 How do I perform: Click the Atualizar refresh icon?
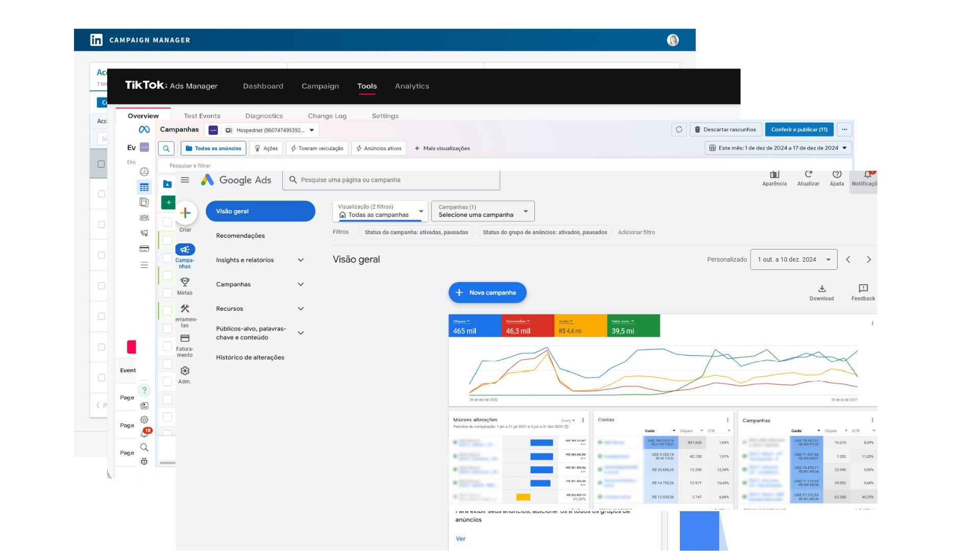coord(808,174)
